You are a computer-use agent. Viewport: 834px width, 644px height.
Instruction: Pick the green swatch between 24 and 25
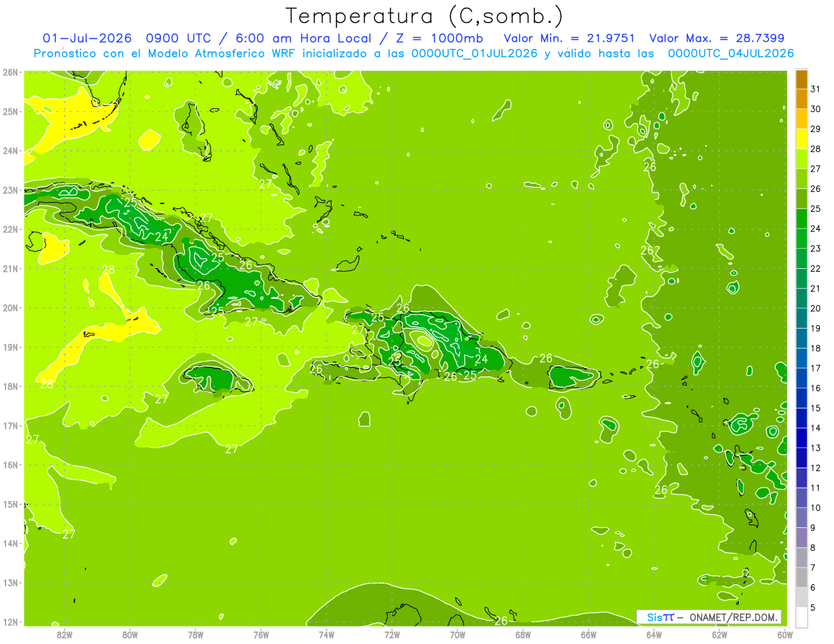[x=801, y=219]
